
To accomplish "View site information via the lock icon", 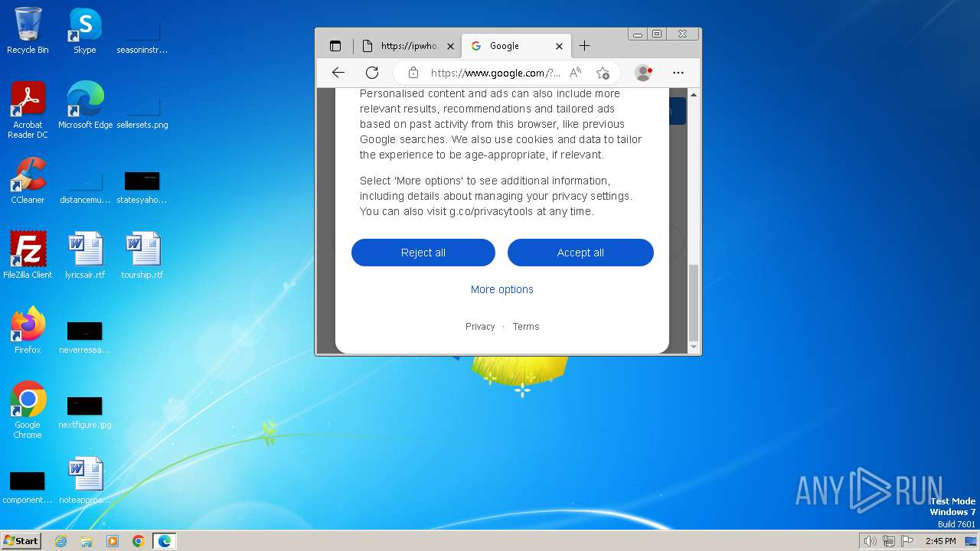I will coord(413,73).
